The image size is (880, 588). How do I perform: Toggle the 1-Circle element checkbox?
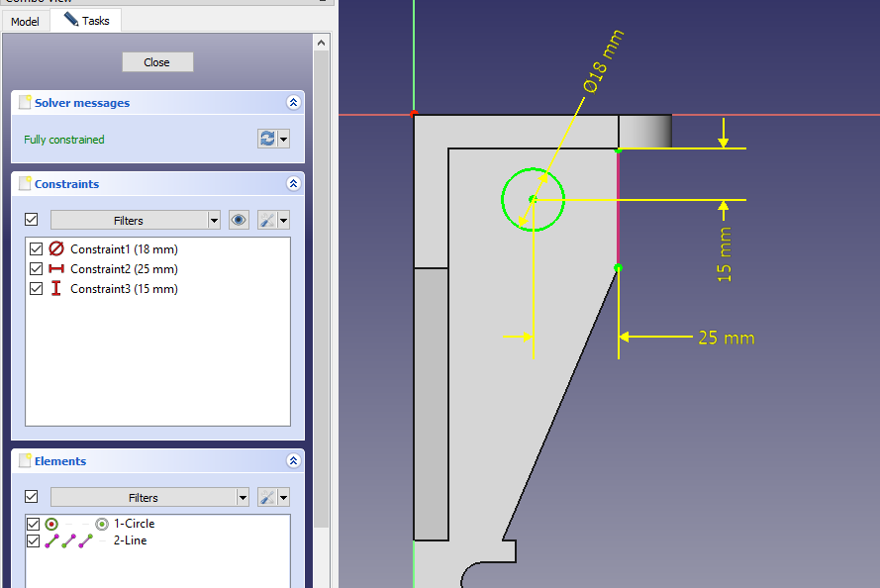tap(33, 524)
